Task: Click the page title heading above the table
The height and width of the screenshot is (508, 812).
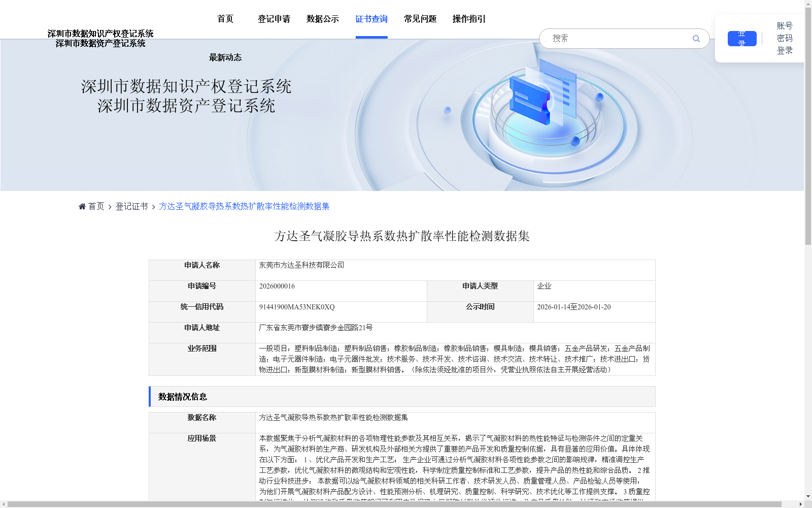Action: click(x=402, y=236)
